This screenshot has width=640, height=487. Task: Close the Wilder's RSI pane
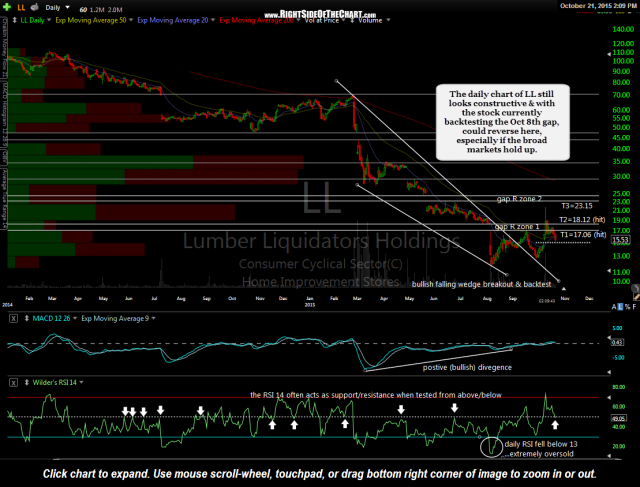[x=13, y=382]
